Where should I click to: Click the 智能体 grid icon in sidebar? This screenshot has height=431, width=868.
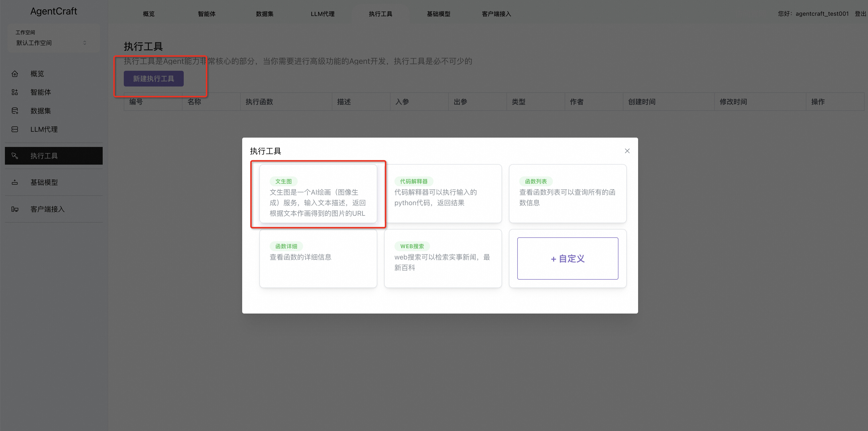[14, 92]
